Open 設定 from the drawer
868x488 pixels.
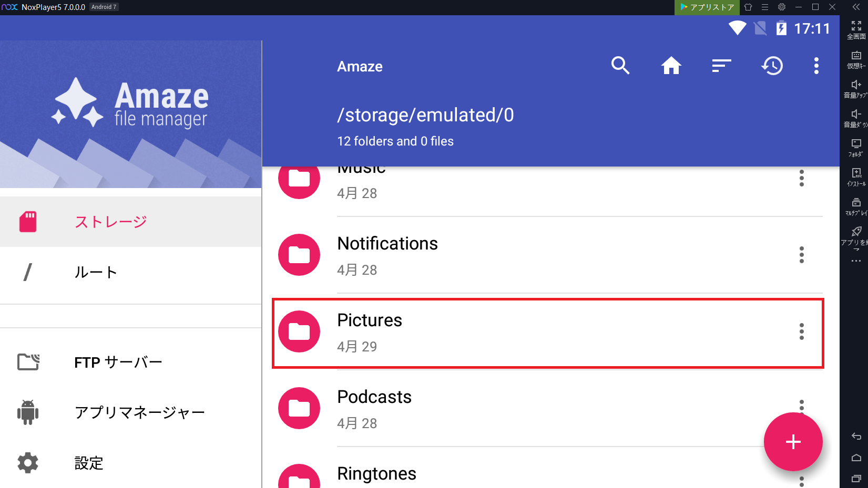point(130,463)
